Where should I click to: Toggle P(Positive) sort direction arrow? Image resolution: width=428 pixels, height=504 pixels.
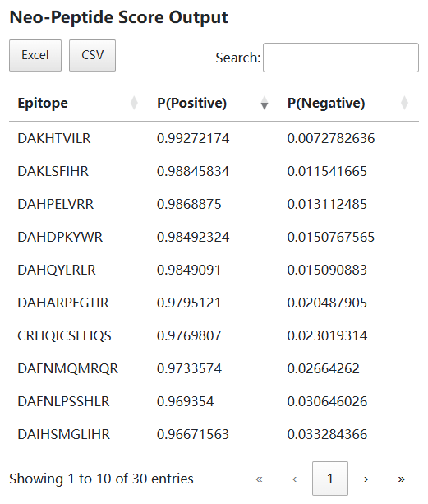coord(265,103)
